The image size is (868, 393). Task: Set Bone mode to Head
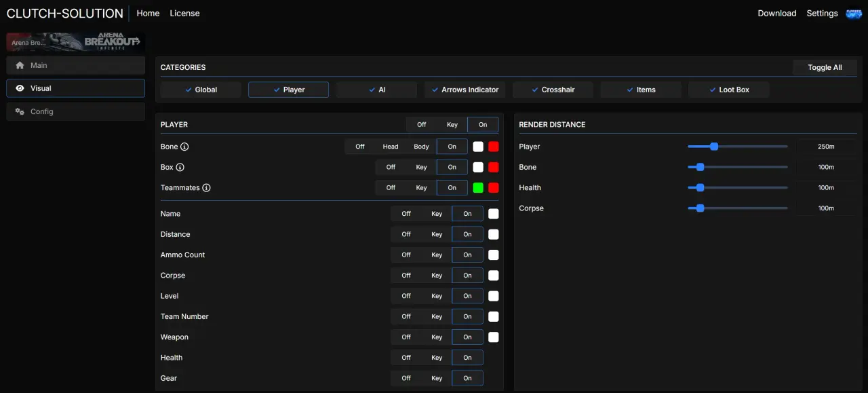tap(391, 147)
